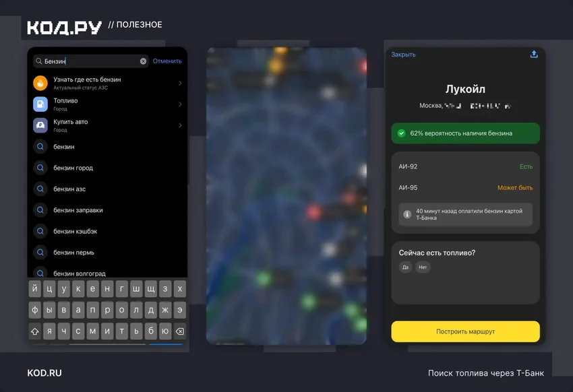Clear the search field with X icon

click(143, 61)
